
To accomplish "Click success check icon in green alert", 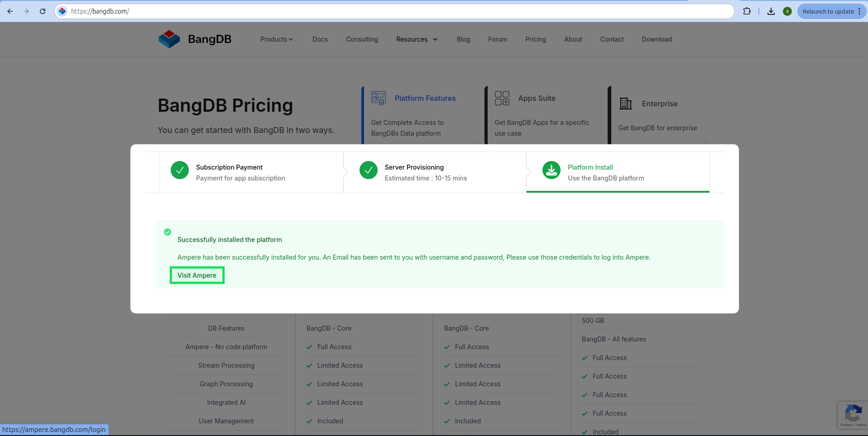I will pyautogui.click(x=168, y=232).
